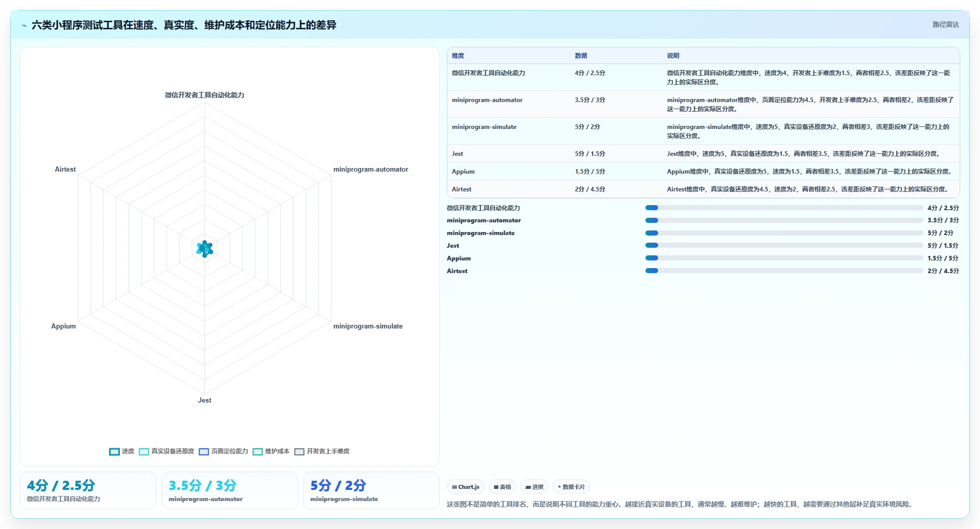This screenshot has width=980, height=529.
Task: Click the 数据 table column header
Action: [x=581, y=56]
